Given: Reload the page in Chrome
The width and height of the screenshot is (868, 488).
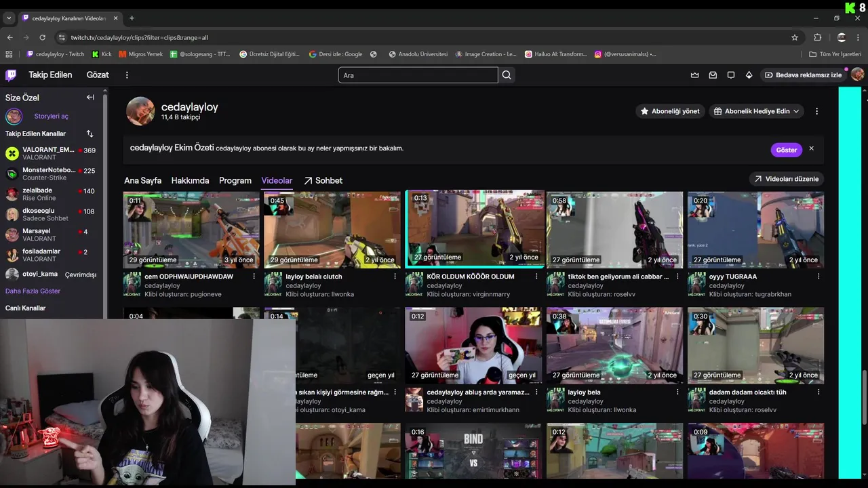Looking at the screenshot, I should point(43,37).
